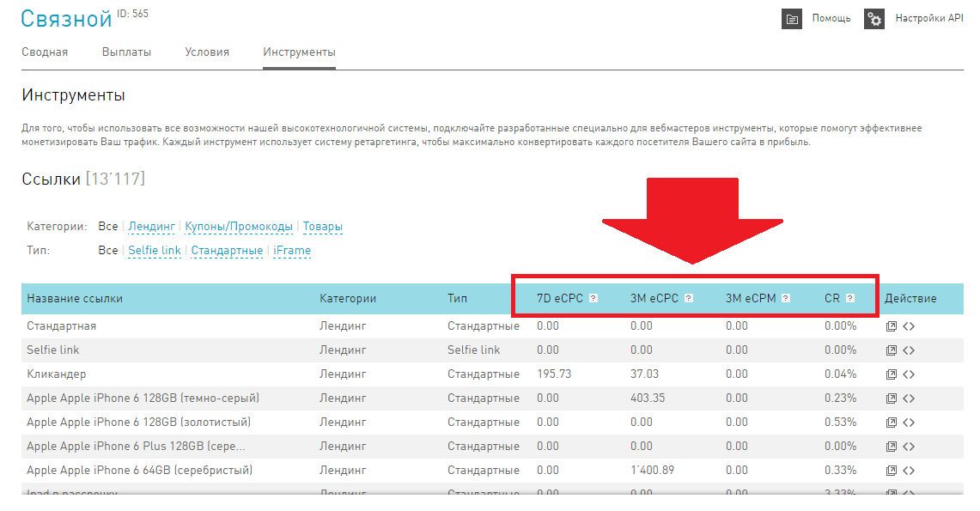
Task: Filter categories by Лендинг
Action: pyautogui.click(x=151, y=227)
